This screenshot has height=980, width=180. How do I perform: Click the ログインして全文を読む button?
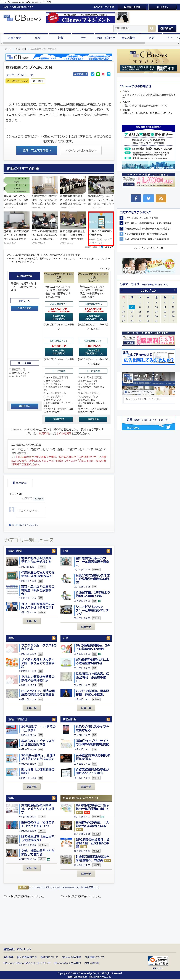(81, 150)
